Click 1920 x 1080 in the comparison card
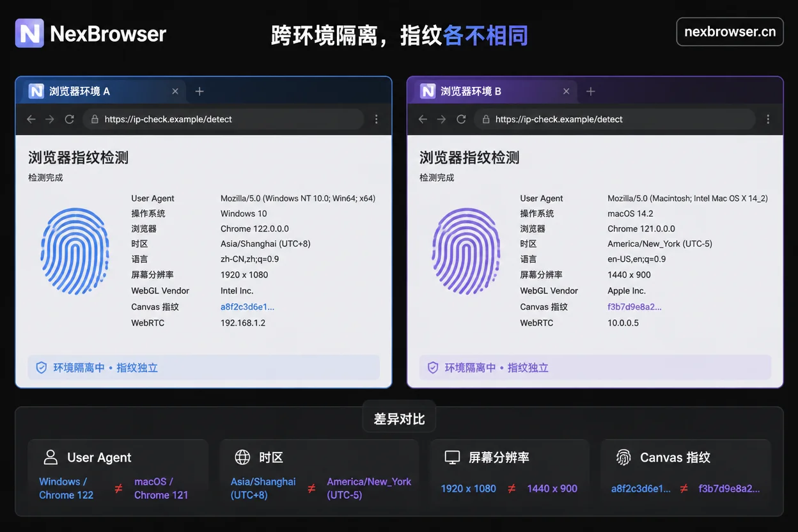Viewport: 798px width, 532px height. (469, 489)
